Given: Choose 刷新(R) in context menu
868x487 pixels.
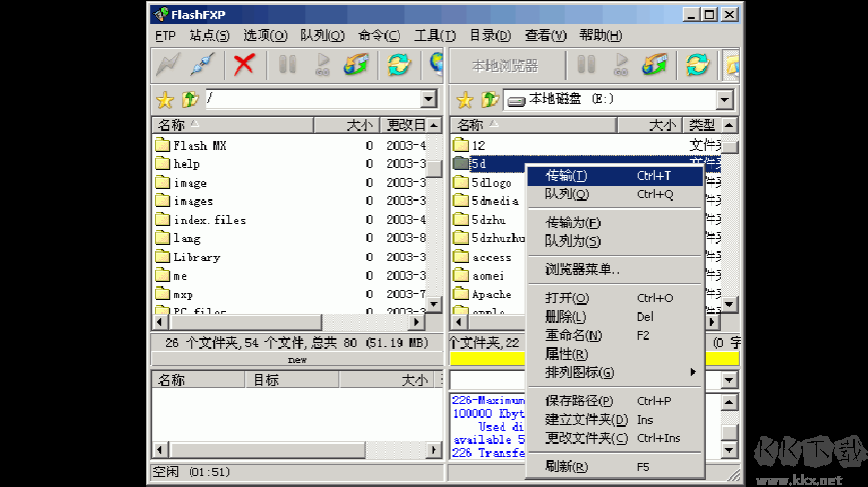Looking at the screenshot, I should click(614, 468).
